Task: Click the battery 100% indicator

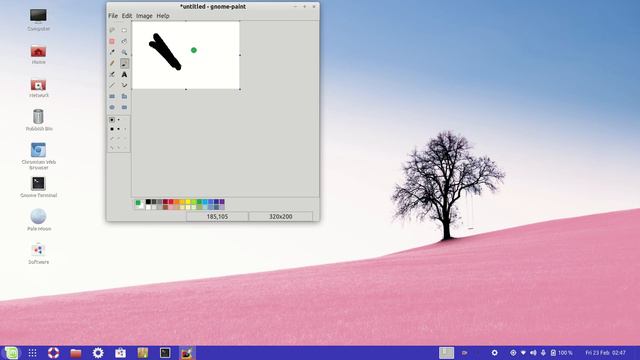Action: click(x=562, y=353)
